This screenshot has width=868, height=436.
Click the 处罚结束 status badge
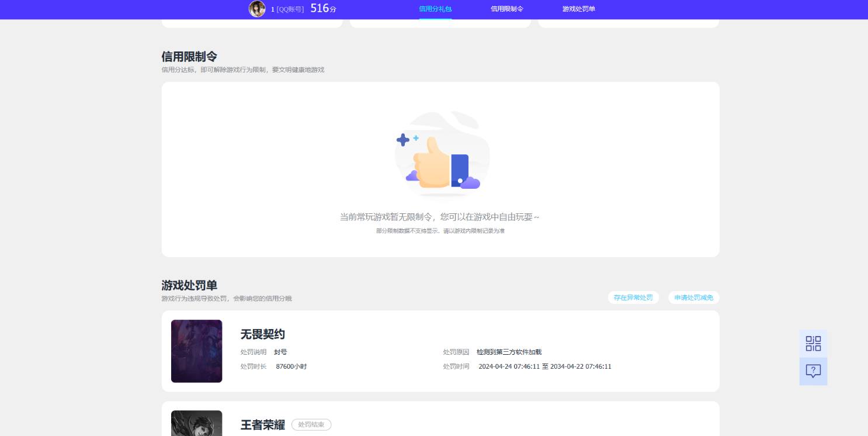pyautogui.click(x=311, y=425)
